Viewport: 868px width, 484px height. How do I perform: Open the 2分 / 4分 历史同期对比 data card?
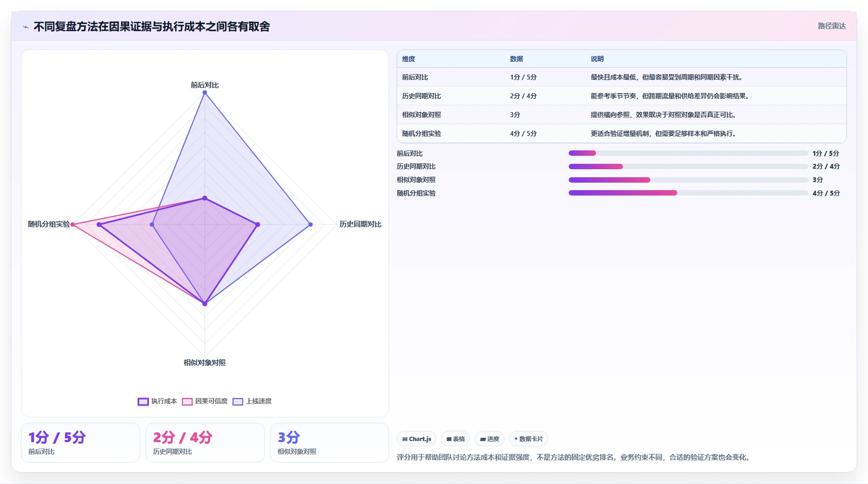pos(205,443)
